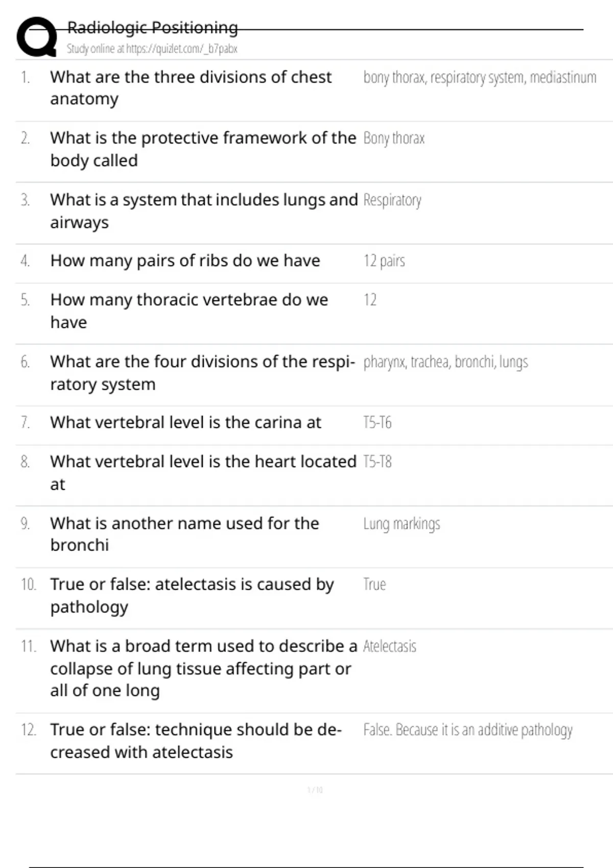Click the "12 pairs" answer
The image size is (613, 868).
click(x=384, y=261)
